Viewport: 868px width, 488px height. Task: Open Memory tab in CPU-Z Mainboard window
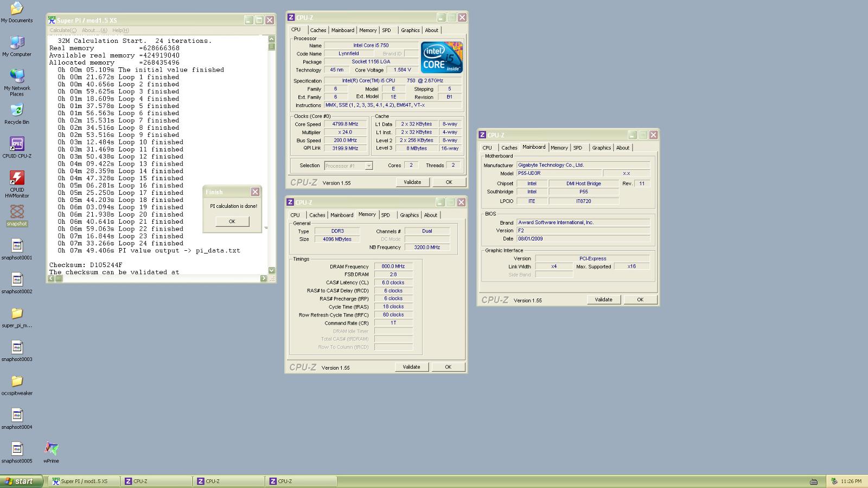pos(559,148)
